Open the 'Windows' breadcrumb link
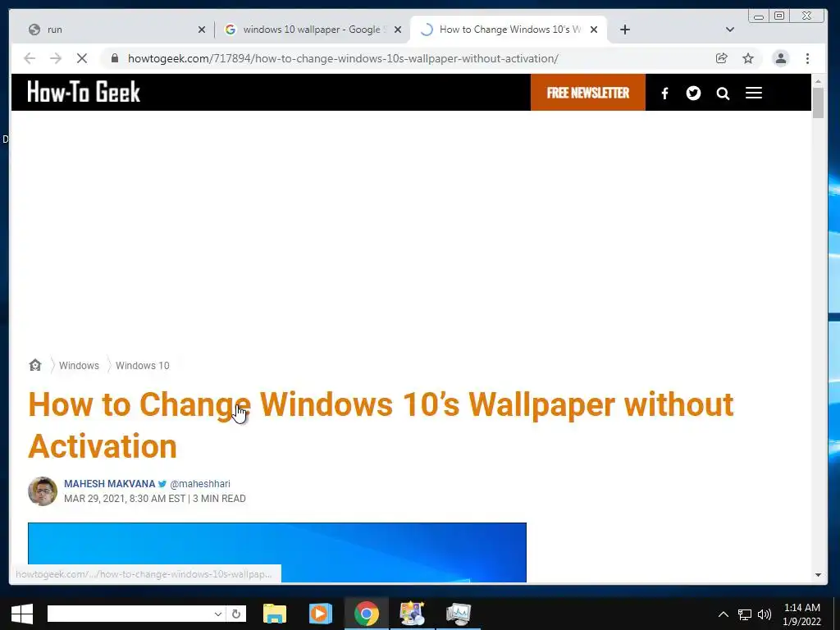Image resolution: width=840 pixels, height=630 pixels. pyautogui.click(x=79, y=365)
